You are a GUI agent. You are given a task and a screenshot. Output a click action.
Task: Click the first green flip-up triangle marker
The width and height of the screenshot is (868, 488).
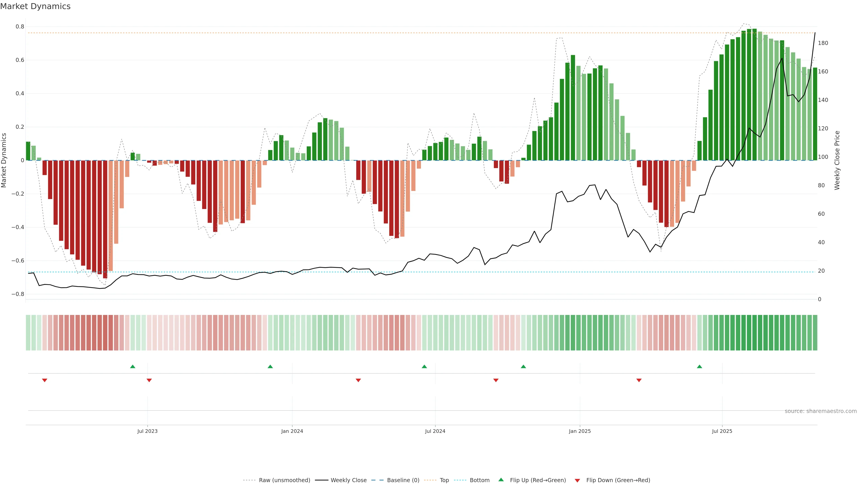[x=133, y=366]
